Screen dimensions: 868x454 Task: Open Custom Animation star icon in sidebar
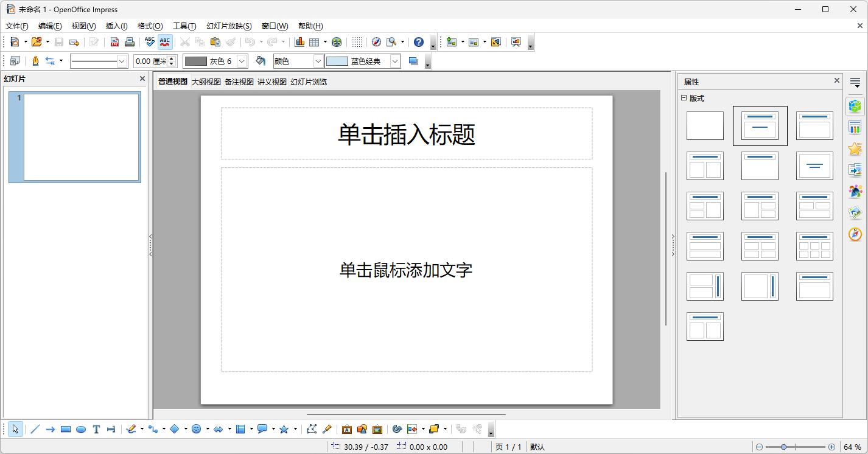[x=855, y=149]
